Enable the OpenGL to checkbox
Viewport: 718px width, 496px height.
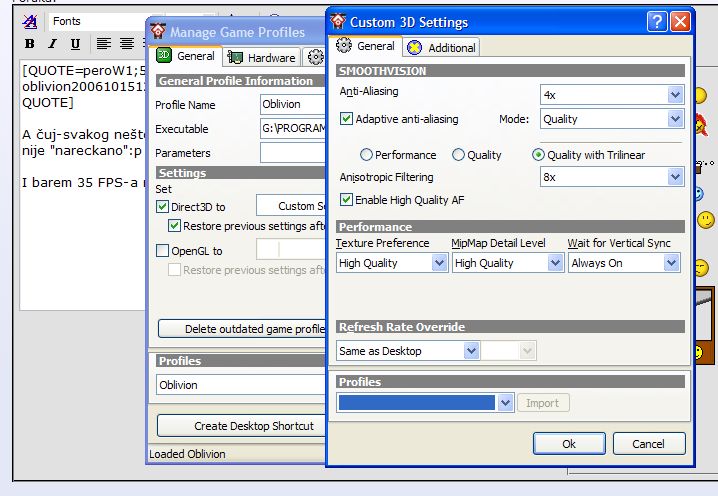pos(163,251)
